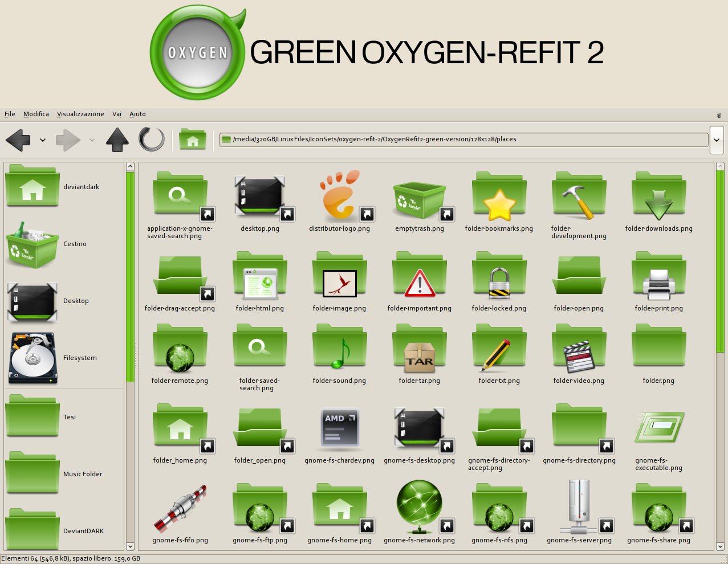Click the grayed forward arrow button

pyautogui.click(x=68, y=140)
